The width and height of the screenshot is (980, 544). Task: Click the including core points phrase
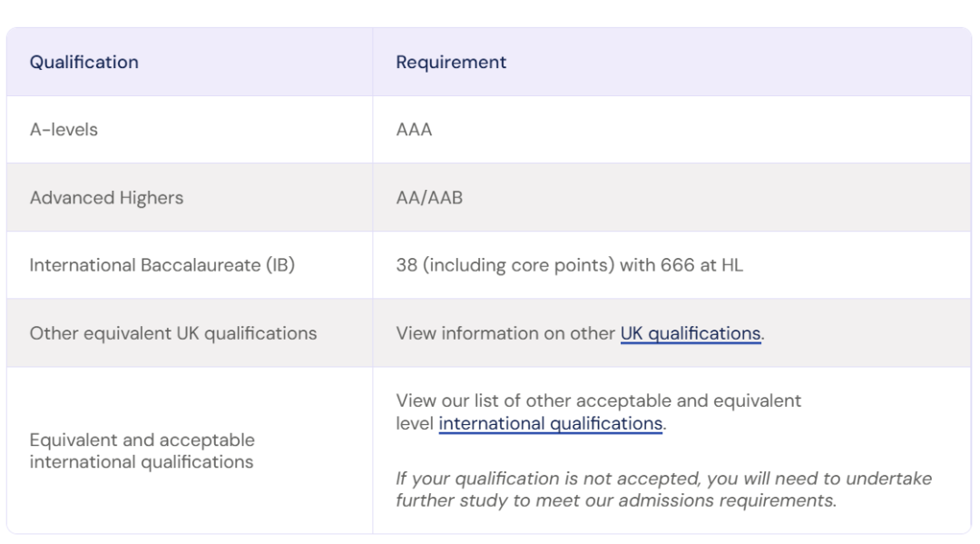click(x=519, y=265)
